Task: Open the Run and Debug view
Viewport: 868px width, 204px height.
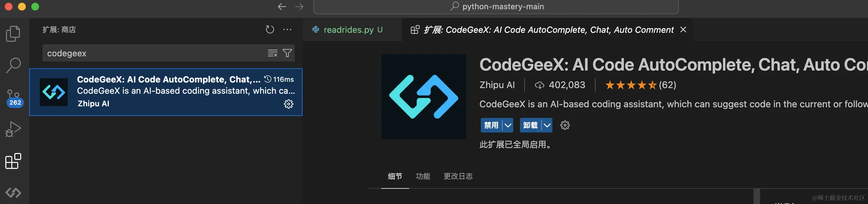Action: pyautogui.click(x=14, y=129)
